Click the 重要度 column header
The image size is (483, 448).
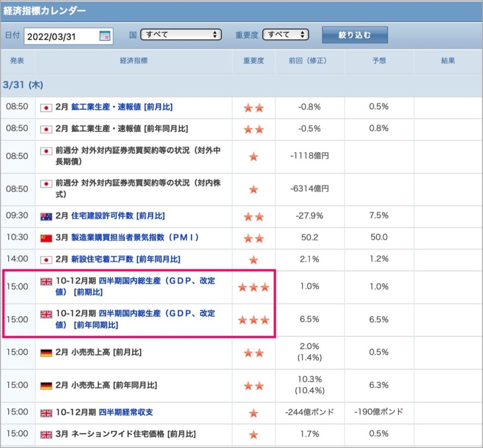pos(253,61)
